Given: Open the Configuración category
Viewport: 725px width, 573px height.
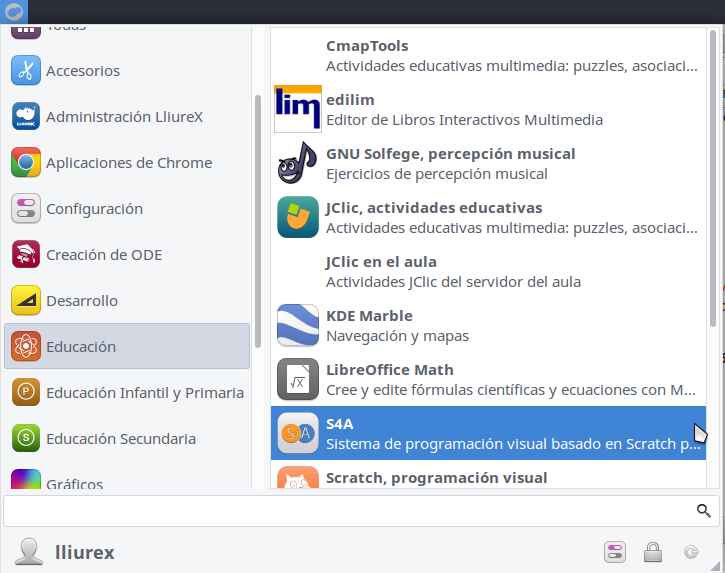Looking at the screenshot, I should [x=94, y=209].
